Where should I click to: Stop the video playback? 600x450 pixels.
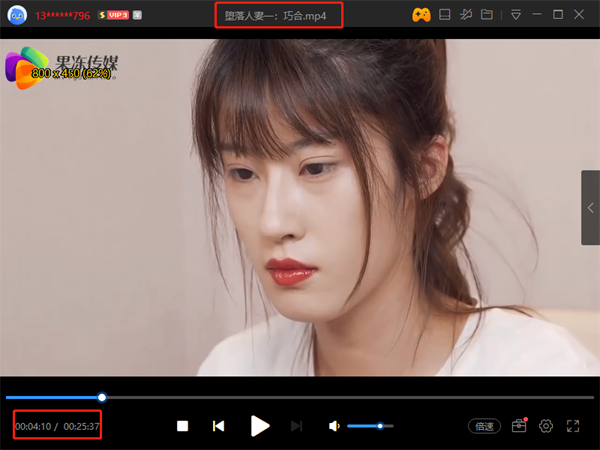click(x=183, y=426)
